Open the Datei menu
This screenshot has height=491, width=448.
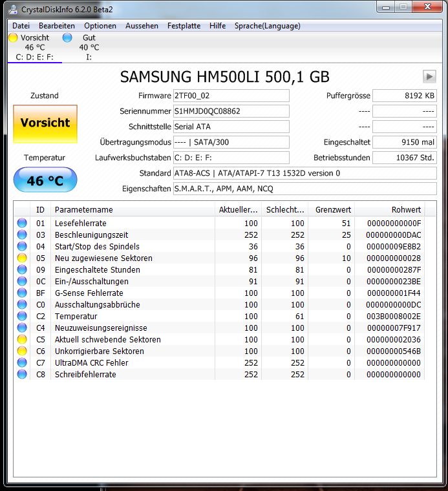[x=21, y=26]
